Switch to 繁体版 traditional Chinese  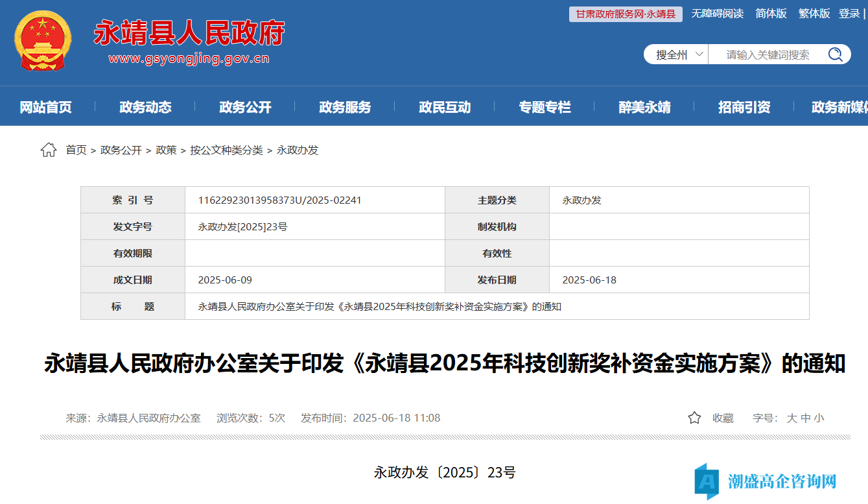click(814, 14)
